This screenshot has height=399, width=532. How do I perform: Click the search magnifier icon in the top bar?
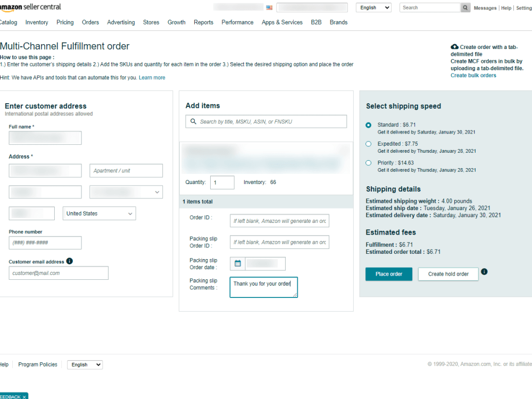point(465,7)
